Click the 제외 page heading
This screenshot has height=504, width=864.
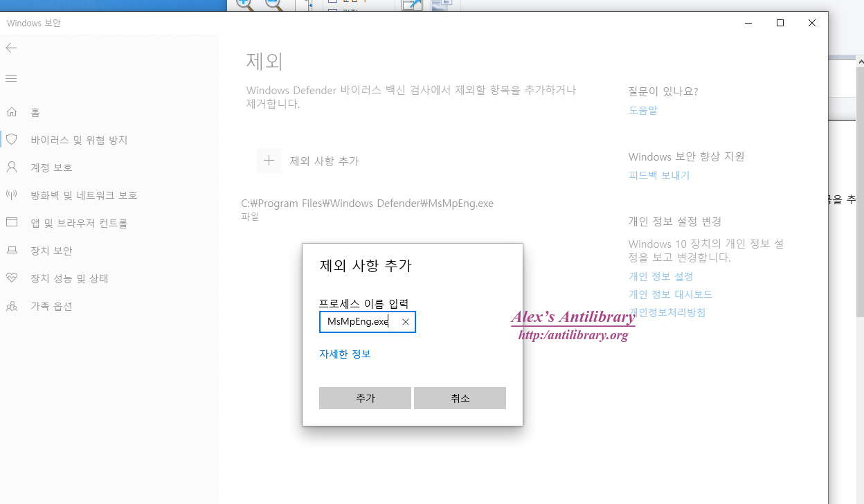[264, 61]
